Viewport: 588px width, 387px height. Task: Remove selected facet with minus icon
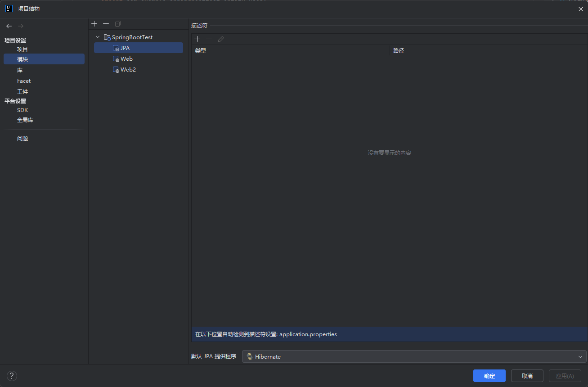tap(106, 23)
